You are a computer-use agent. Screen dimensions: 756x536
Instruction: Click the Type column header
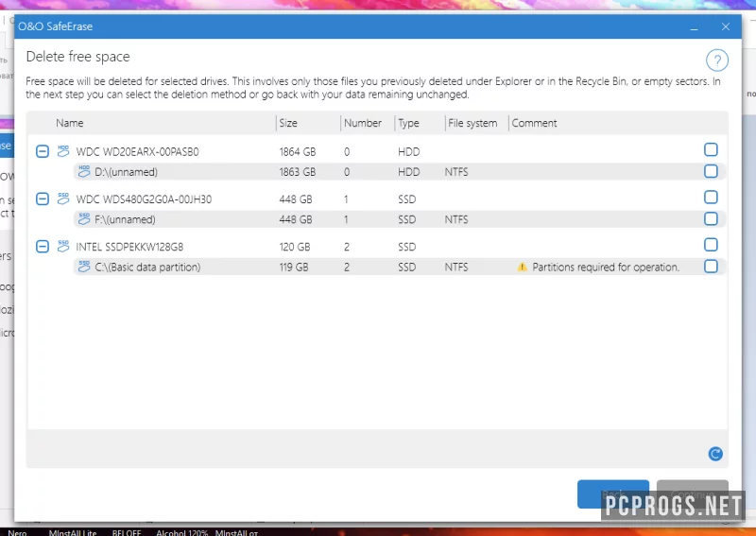[x=408, y=123]
